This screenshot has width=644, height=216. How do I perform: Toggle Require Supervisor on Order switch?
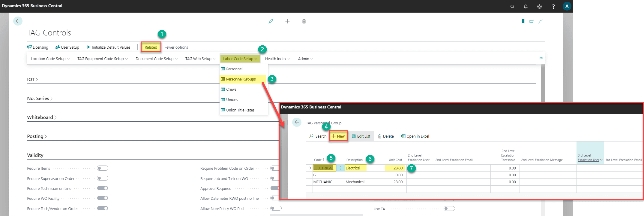102,178
